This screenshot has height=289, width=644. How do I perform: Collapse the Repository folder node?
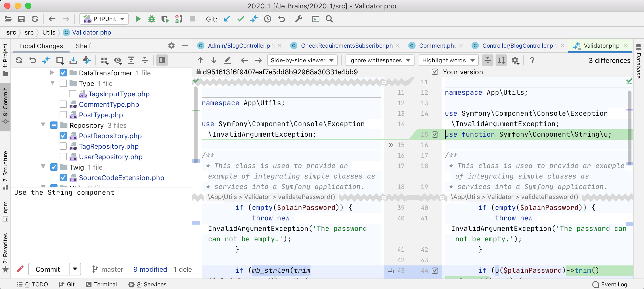(43, 125)
